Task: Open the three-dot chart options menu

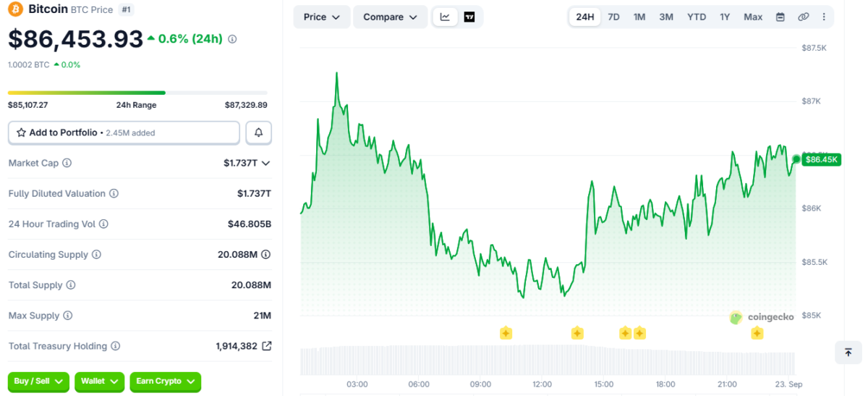Action: [x=824, y=17]
